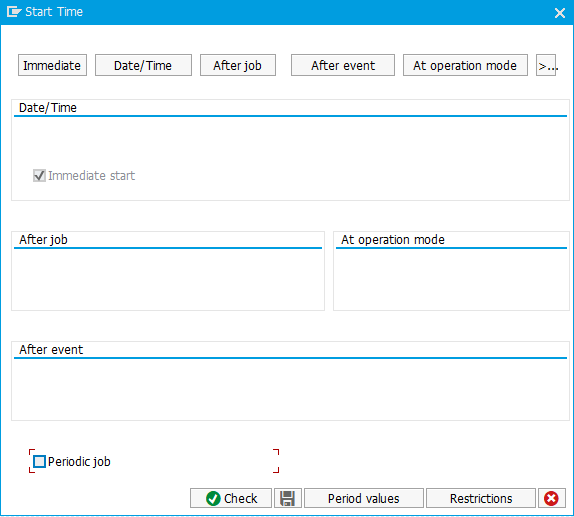This screenshot has height=517, width=574.
Task: Click inside the After event panel
Action: pyautogui.click(x=290, y=389)
